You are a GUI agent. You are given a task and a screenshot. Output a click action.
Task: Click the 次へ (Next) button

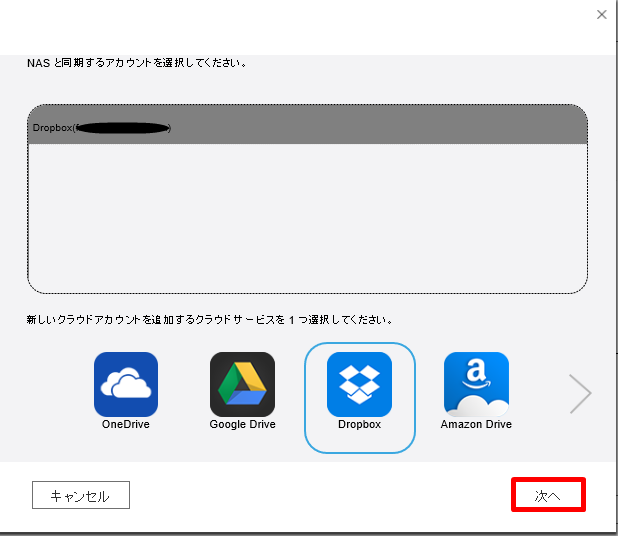(x=548, y=495)
